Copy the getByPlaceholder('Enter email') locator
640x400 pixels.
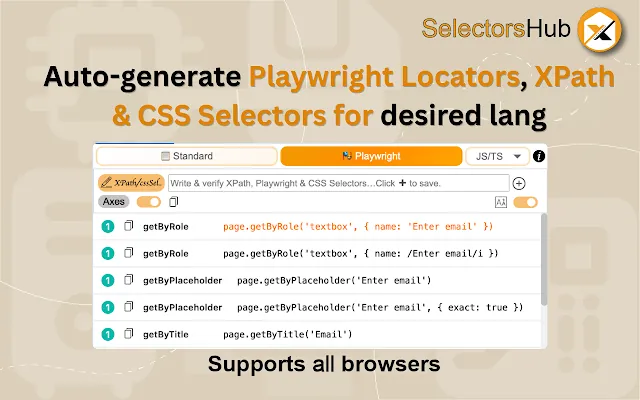[x=129, y=280]
